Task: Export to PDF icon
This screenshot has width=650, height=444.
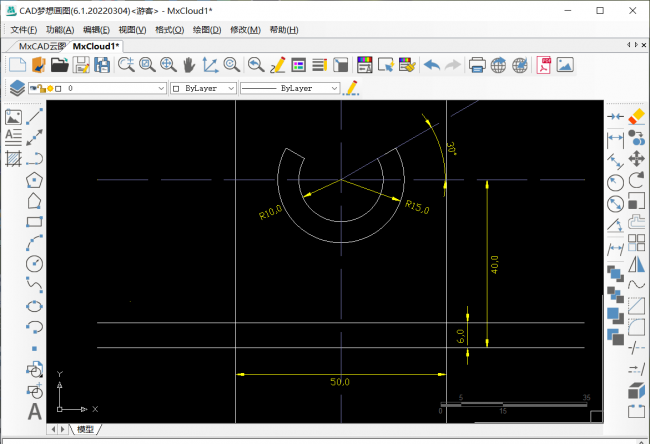Action: (543, 65)
